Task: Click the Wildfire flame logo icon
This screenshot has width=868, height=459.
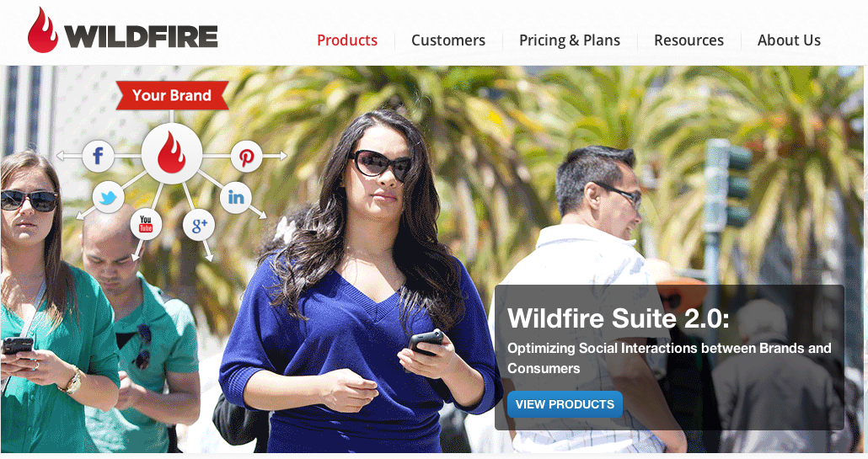Action: [43, 30]
